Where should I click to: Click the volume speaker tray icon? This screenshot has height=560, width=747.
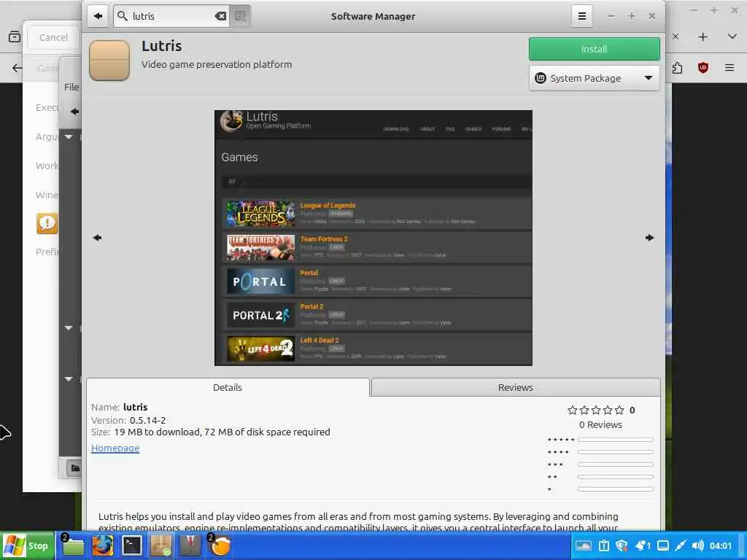coord(698,545)
